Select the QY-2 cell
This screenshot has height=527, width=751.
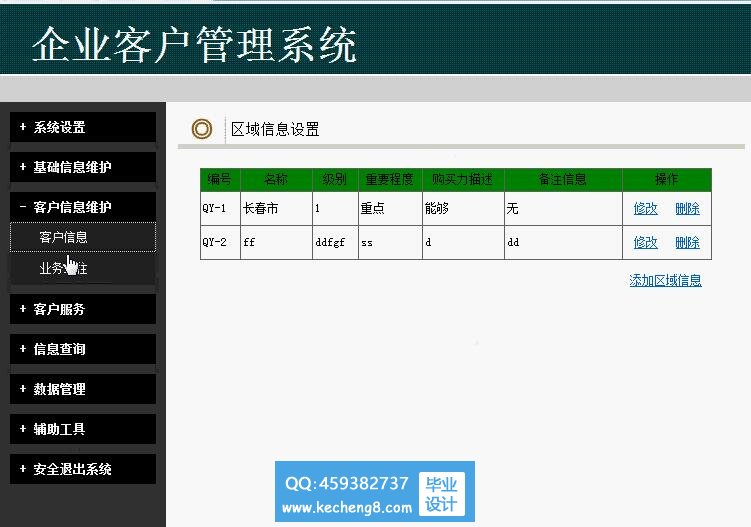pos(220,242)
